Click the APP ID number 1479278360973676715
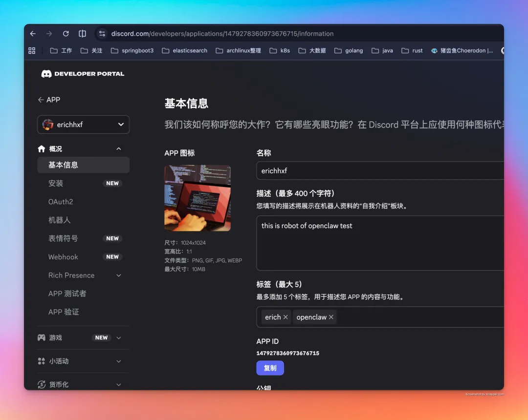Screen dimensions: 528x420 pyautogui.click(x=288, y=353)
